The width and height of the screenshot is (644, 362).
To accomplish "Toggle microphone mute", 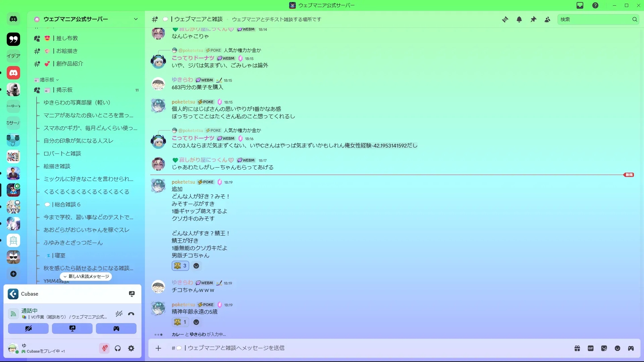I will 105,348.
